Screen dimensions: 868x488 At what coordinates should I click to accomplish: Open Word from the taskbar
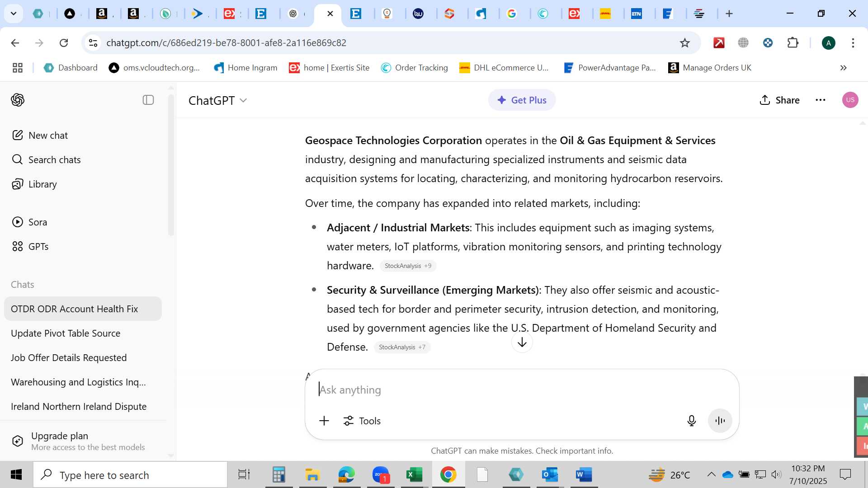click(x=584, y=475)
